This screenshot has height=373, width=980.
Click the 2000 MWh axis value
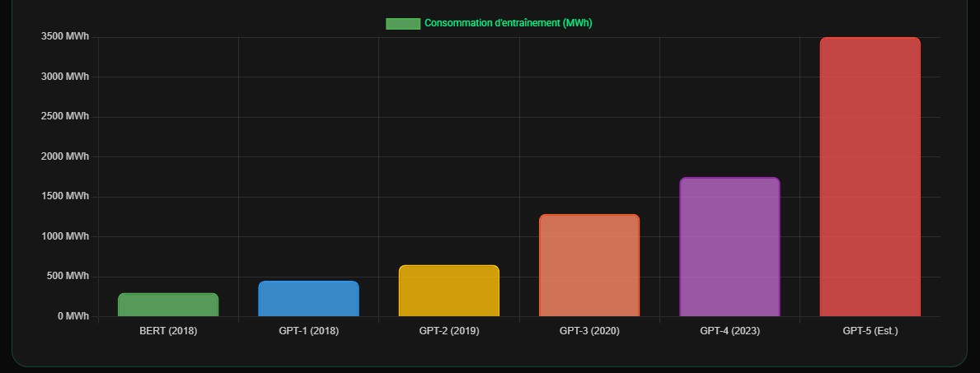pyautogui.click(x=65, y=156)
